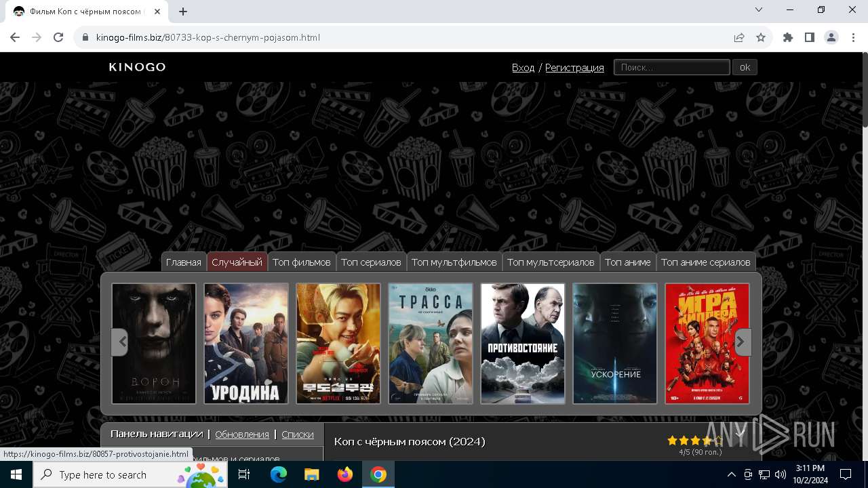The width and height of the screenshot is (868, 488).
Task: Open a new browser tab
Action: click(183, 12)
